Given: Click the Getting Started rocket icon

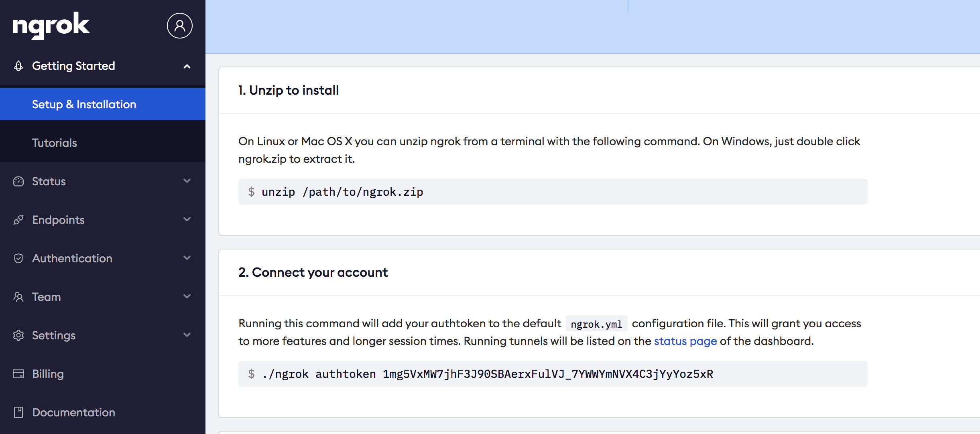Looking at the screenshot, I should coord(18,66).
